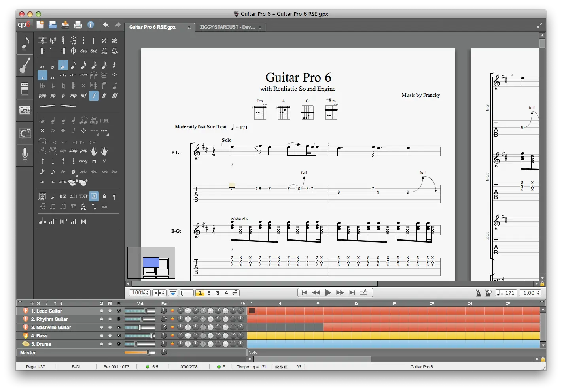Select the eighth note duration
Image resolution: width=562 pixels, height=392 pixels.
coord(73,65)
